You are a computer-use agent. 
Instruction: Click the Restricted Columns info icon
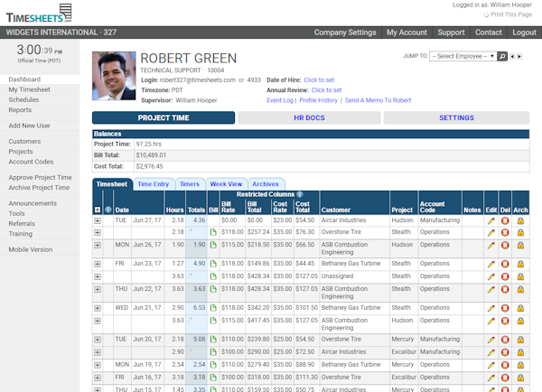[x=299, y=194]
